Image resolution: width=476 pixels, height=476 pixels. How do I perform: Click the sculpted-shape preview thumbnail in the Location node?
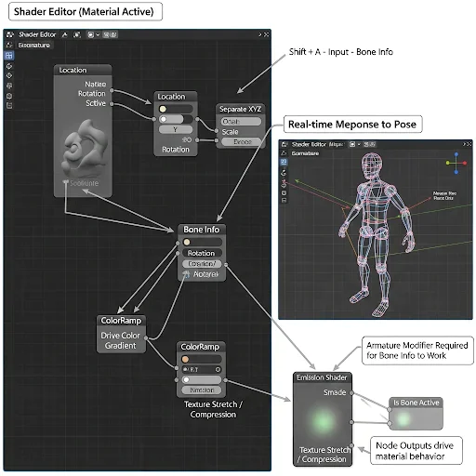(85, 149)
